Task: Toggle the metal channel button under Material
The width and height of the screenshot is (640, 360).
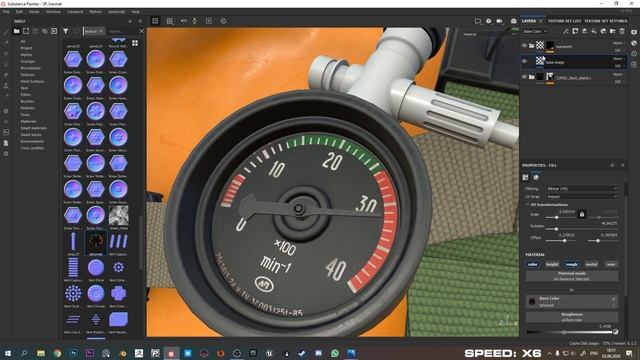Action: point(591,264)
